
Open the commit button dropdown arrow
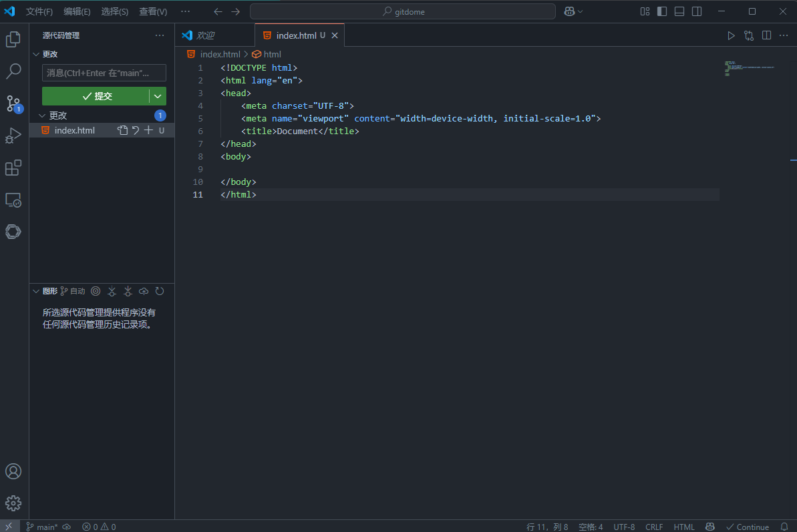(158, 96)
